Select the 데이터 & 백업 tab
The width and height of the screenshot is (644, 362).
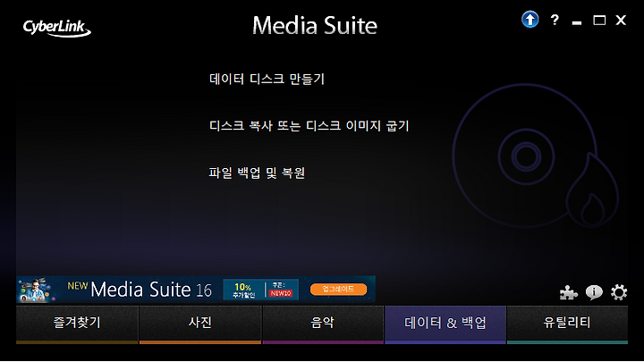click(445, 324)
